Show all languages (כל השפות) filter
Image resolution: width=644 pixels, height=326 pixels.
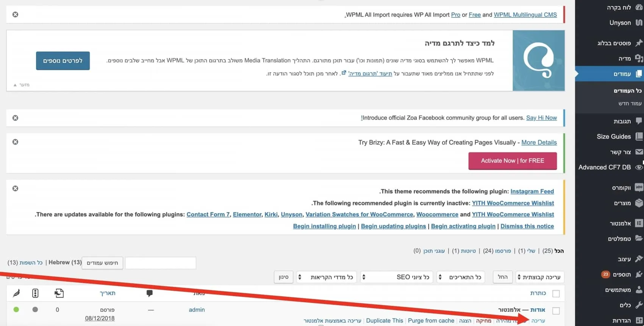[31, 262]
